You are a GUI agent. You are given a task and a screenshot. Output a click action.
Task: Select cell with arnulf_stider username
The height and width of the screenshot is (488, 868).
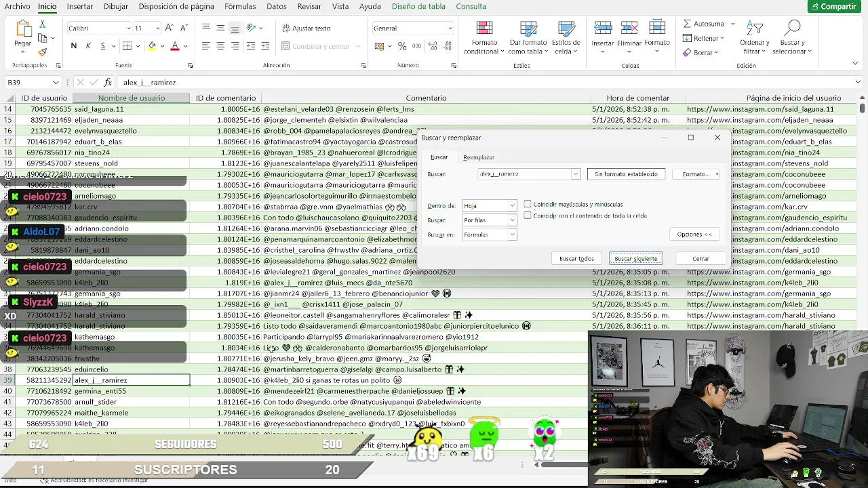[131, 402]
